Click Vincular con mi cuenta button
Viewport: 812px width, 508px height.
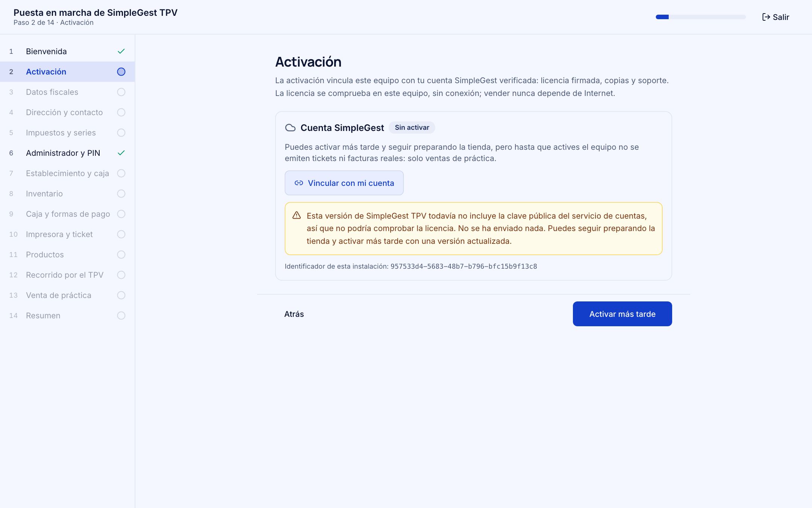tap(344, 183)
